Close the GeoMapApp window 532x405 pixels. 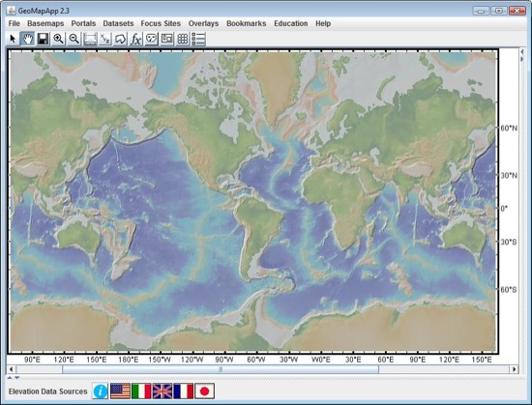pos(517,11)
